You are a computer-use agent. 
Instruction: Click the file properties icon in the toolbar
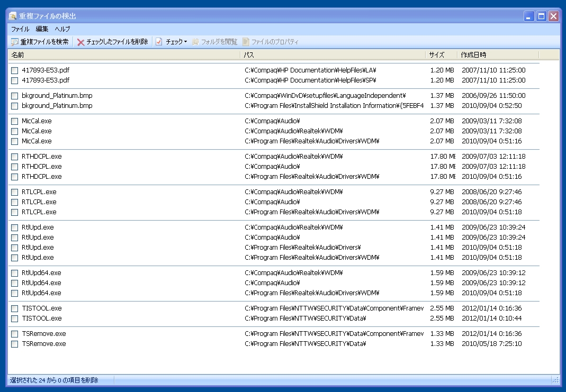point(246,42)
